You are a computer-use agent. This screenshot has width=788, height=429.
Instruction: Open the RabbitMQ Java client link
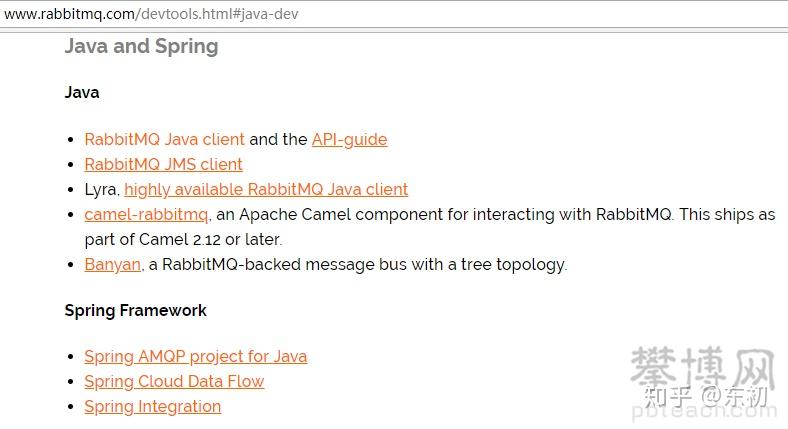pos(164,140)
